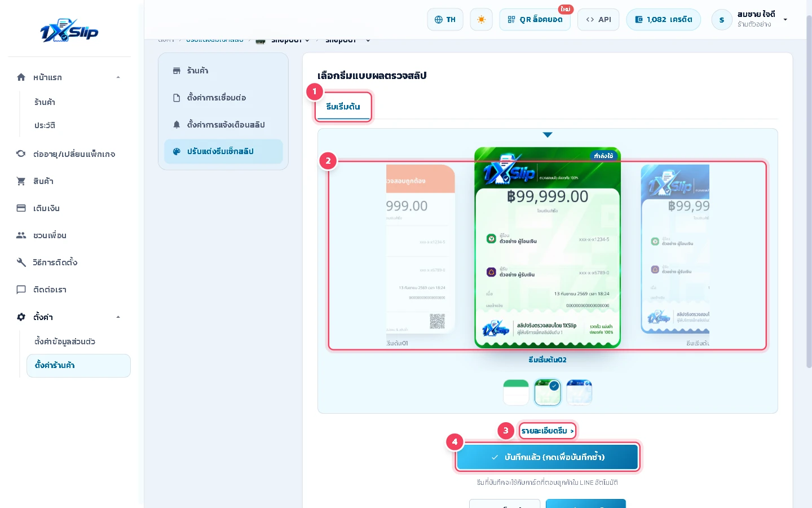Open the QR ล็อคยอด button
The image size is (812, 508).
[535, 20]
